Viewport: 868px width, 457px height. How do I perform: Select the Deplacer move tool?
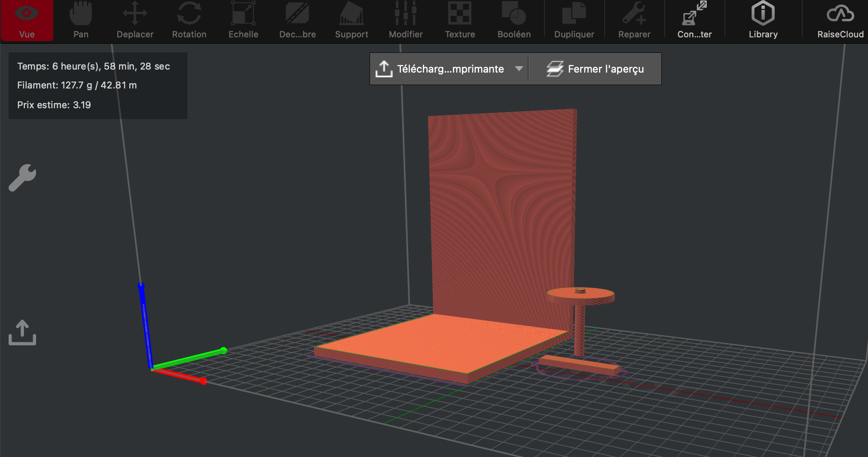pyautogui.click(x=135, y=20)
